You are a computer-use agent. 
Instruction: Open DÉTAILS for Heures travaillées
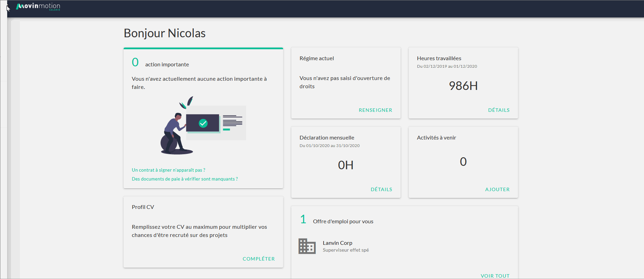(x=499, y=110)
